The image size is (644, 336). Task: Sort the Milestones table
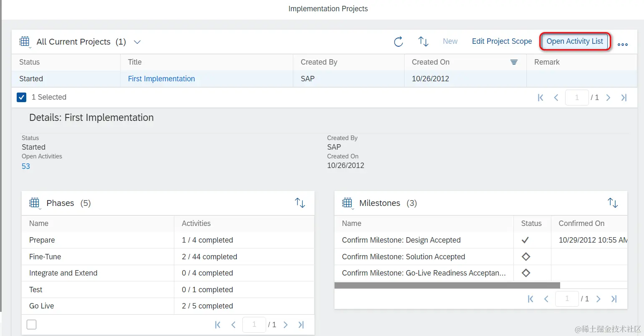[613, 203]
